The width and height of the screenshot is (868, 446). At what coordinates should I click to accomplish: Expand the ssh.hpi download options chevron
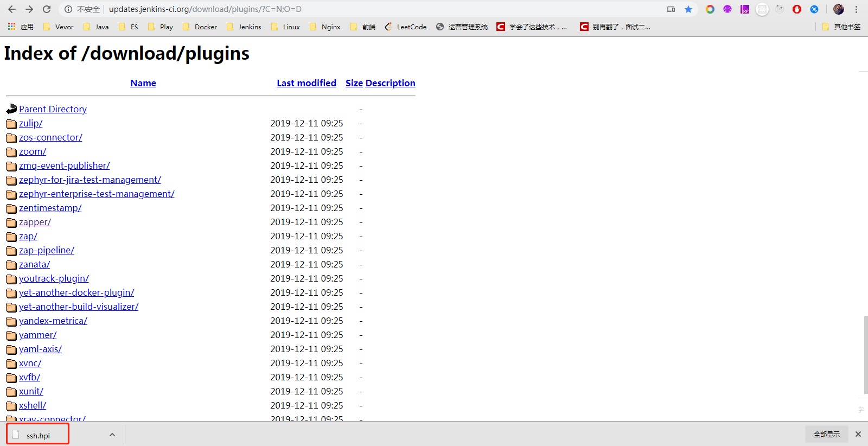click(x=112, y=435)
